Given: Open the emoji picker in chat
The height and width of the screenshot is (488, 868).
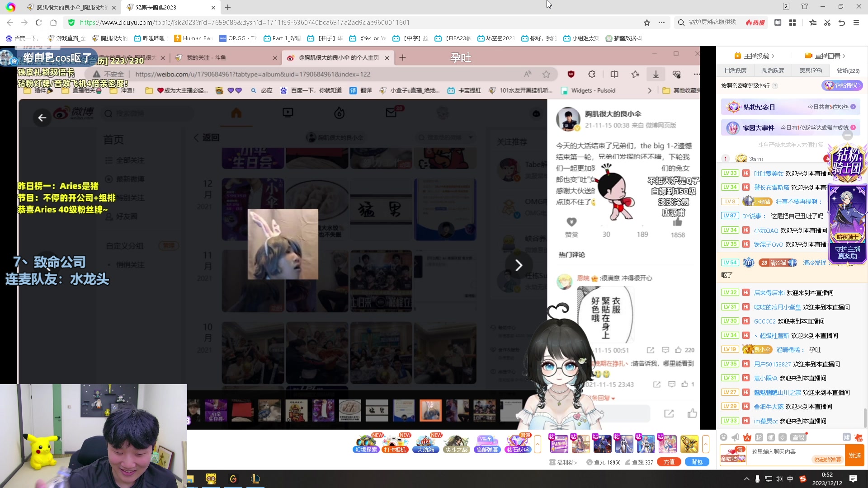Looking at the screenshot, I should point(723,437).
